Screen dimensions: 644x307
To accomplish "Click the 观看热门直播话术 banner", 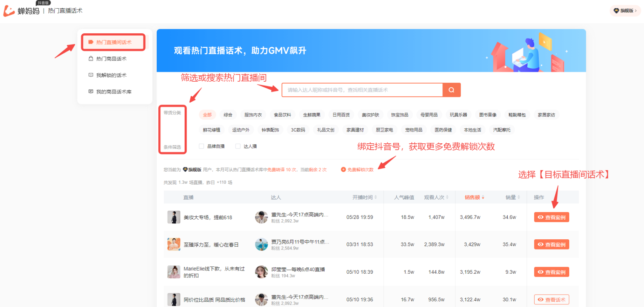I will 371,51.
